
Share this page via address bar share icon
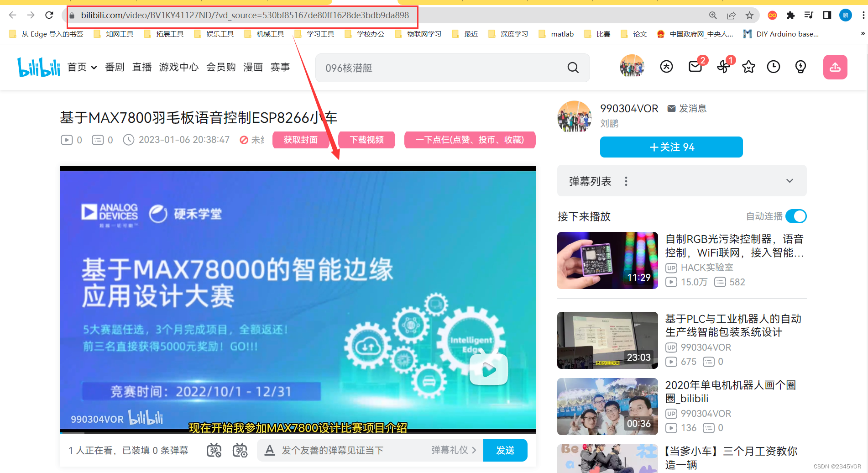[x=731, y=16]
